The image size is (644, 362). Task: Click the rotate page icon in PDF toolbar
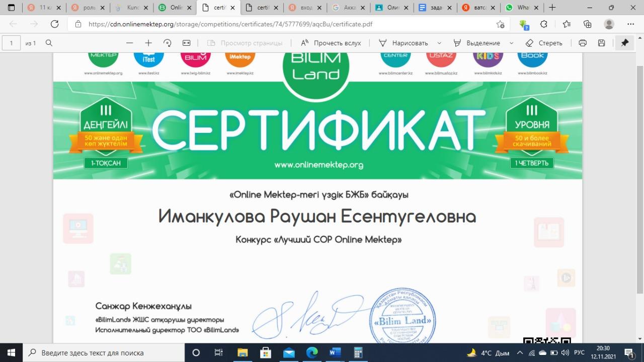pyautogui.click(x=168, y=43)
